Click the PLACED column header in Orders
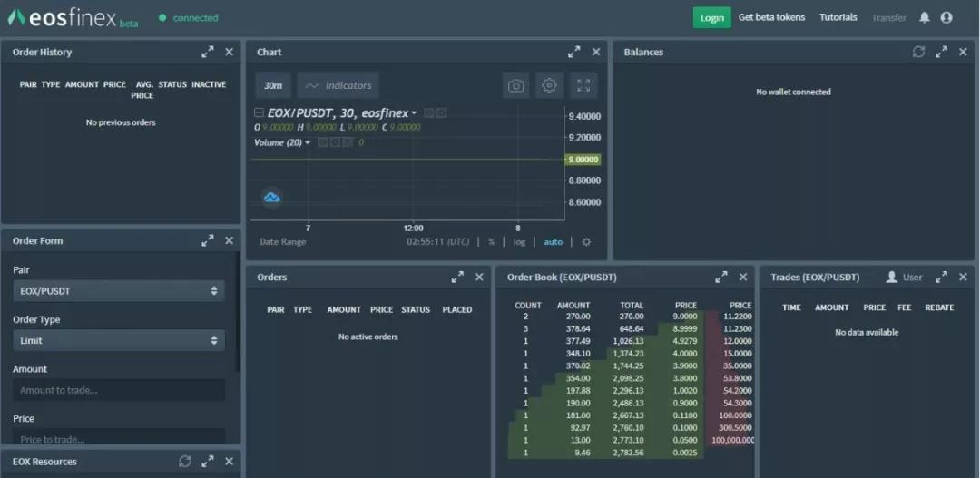The height and width of the screenshot is (478, 980). [x=456, y=310]
